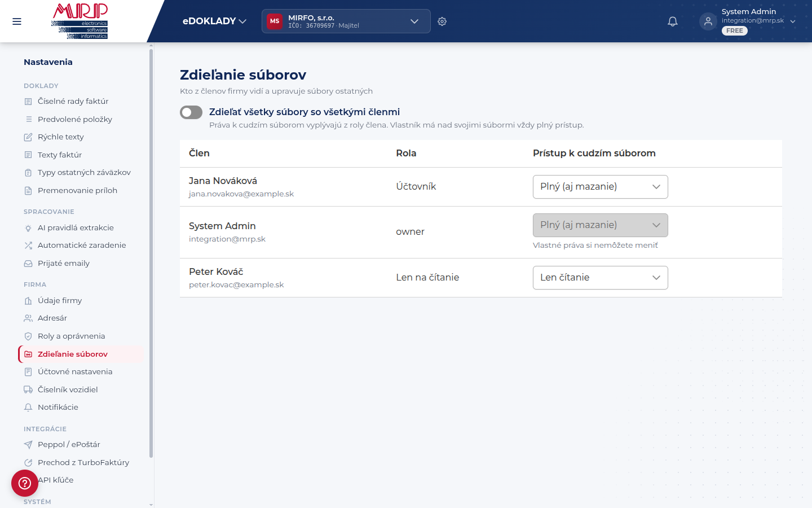Image resolution: width=812 pixels, height=508 pixels.
Task: Enable sharing all files with all members
Action: 191,112
